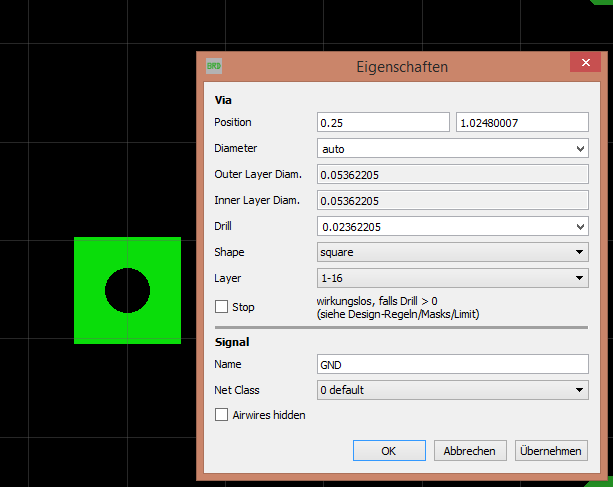Open the Drill size dropdown

[x=453, y=226]
